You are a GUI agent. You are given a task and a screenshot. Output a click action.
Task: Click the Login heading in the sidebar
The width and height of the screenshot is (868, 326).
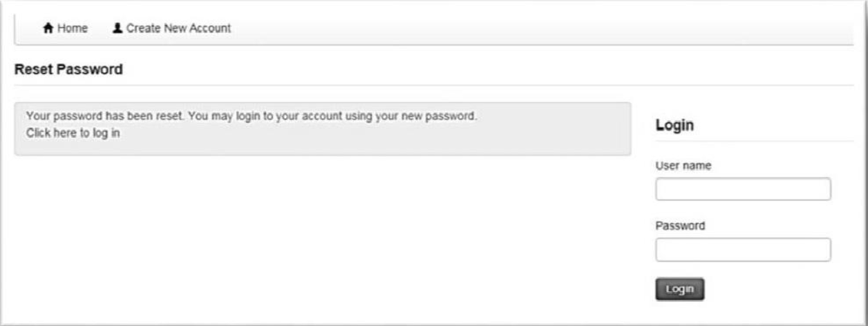674,126
